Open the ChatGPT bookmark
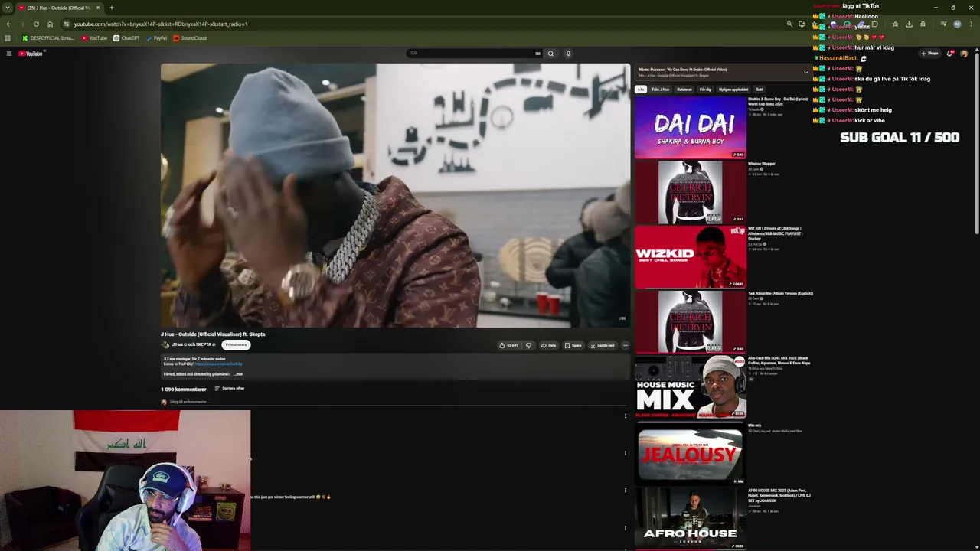 126,38
